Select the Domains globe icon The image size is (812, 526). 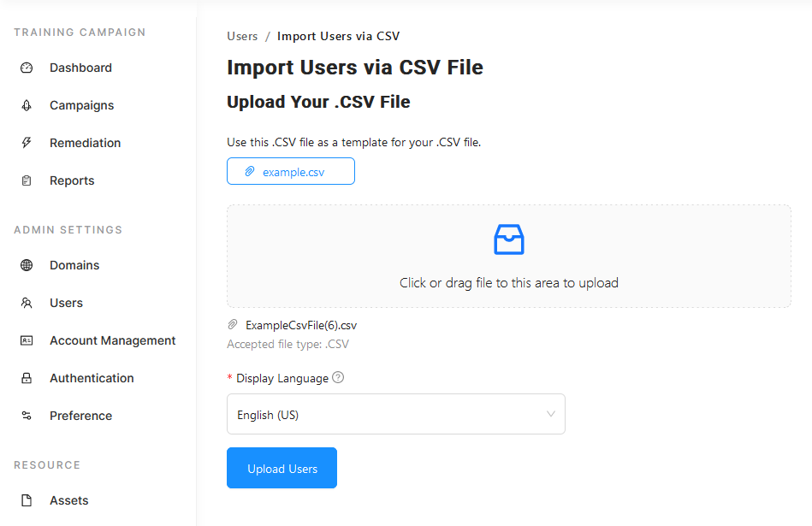[26, 265]
